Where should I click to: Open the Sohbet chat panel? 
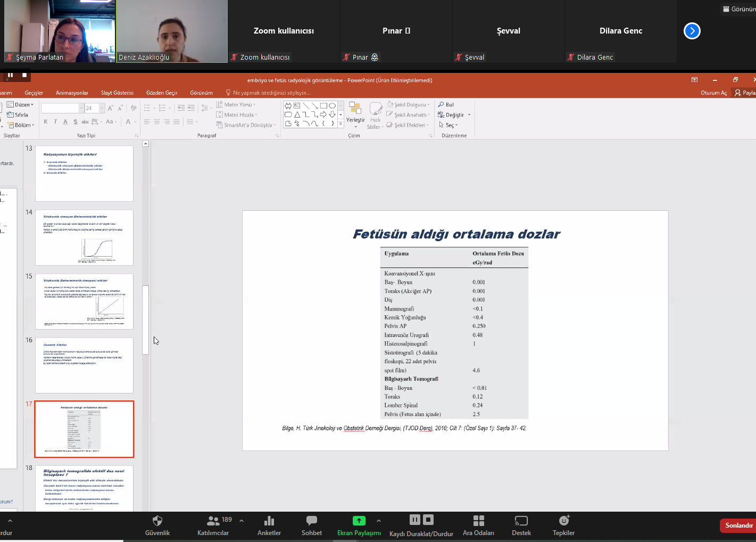(x=312, y=521)
